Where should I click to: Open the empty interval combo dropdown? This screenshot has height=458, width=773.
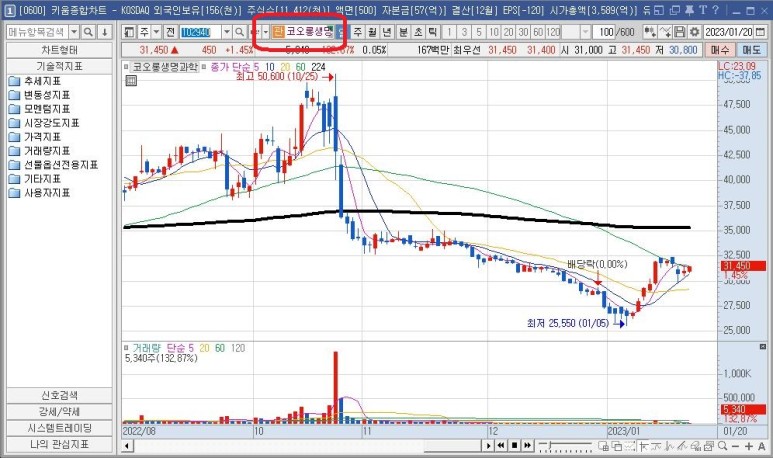pyautogui.click(x=585, y=32)
